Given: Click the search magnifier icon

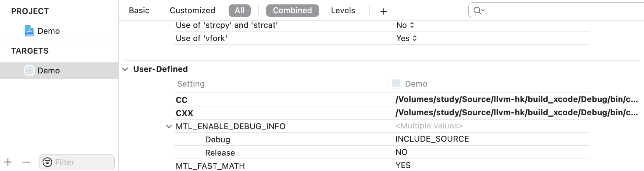Looking at the screenshot, I should tap(479, 11).
